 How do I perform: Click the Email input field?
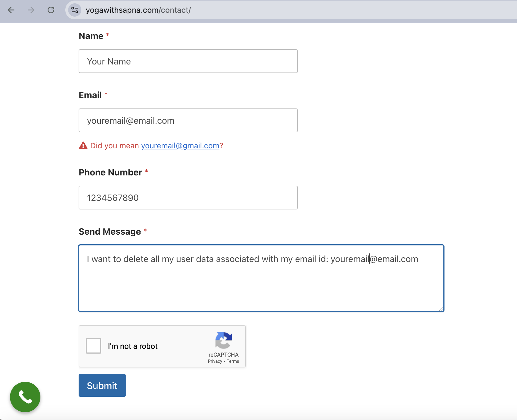(x=188, y=120)
